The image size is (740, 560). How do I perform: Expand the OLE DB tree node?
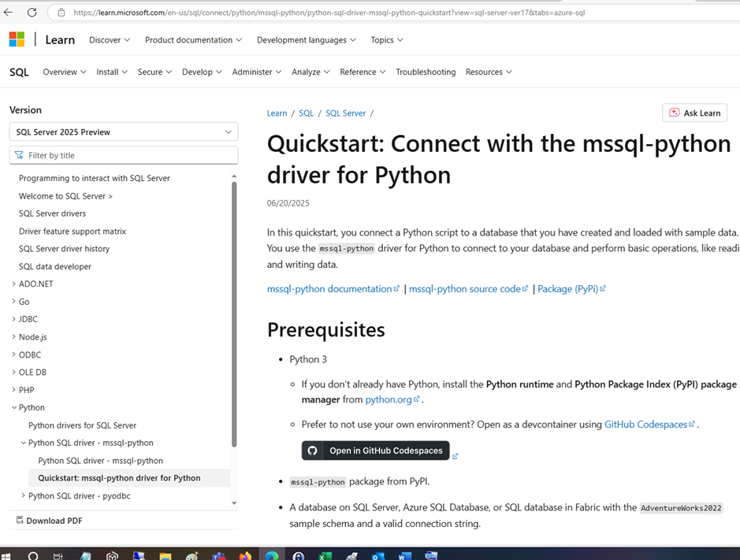point(13,372)
